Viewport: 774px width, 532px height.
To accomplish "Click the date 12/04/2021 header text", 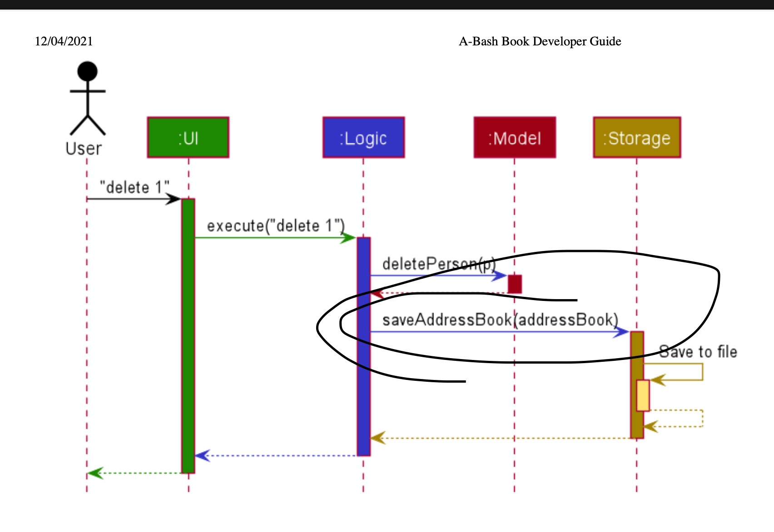I will coord(64,41).
